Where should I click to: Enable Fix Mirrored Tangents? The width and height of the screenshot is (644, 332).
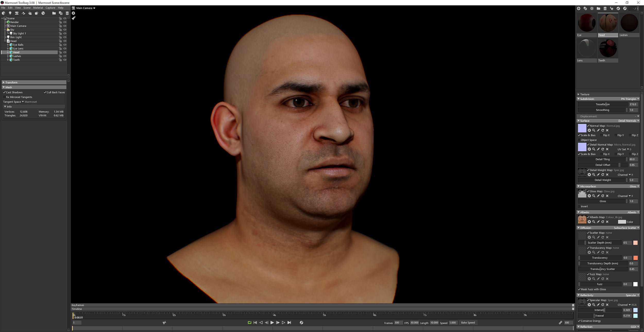click(5, 97)
